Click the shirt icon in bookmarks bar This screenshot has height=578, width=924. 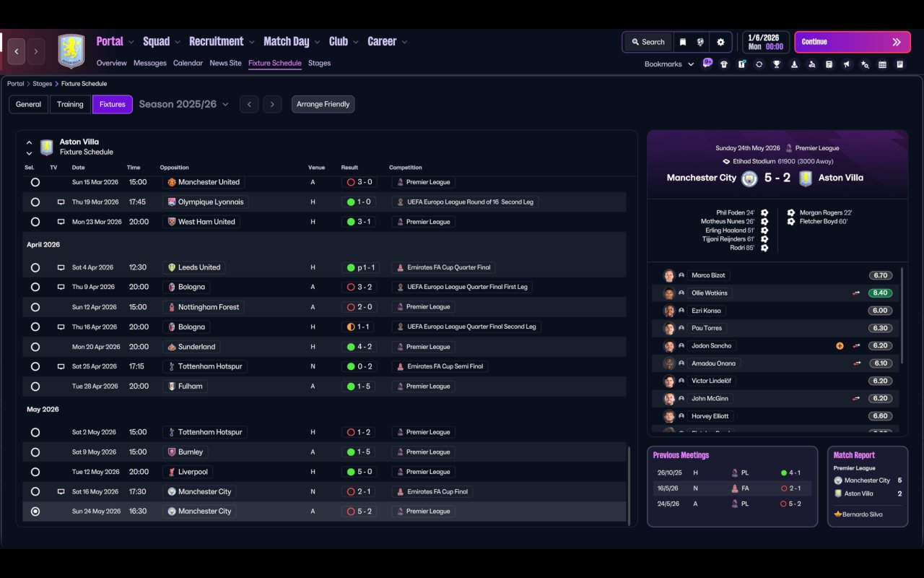point(724,64)
